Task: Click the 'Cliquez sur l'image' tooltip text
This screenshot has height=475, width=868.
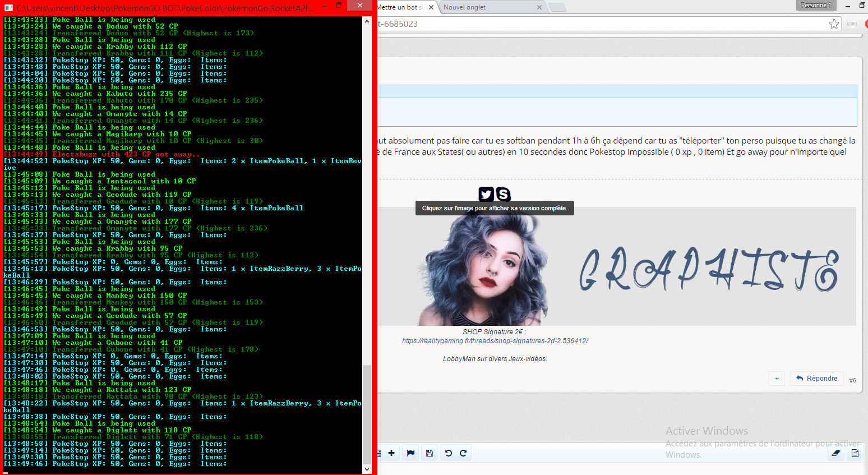Action: pos(495,208)
